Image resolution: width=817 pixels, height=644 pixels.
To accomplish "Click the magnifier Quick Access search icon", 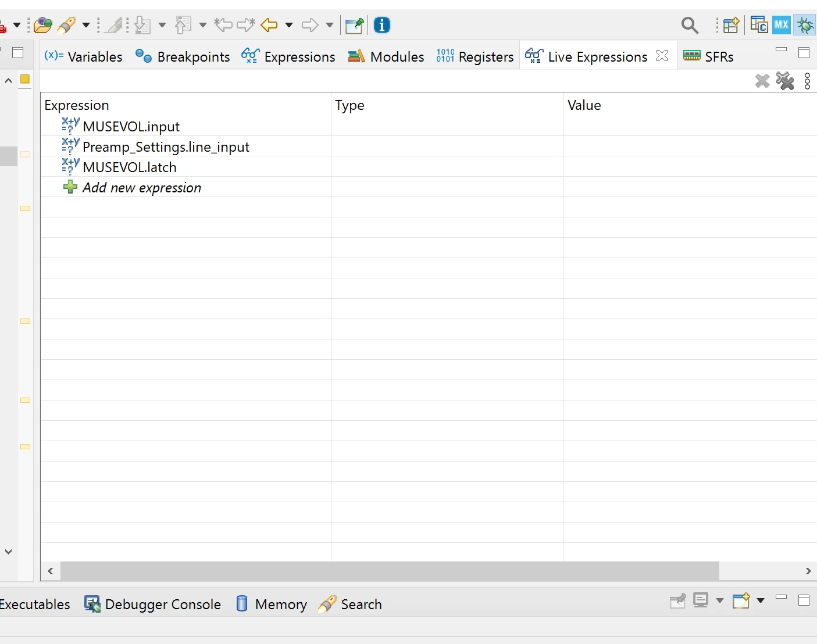I will click(x=690, y=26).
